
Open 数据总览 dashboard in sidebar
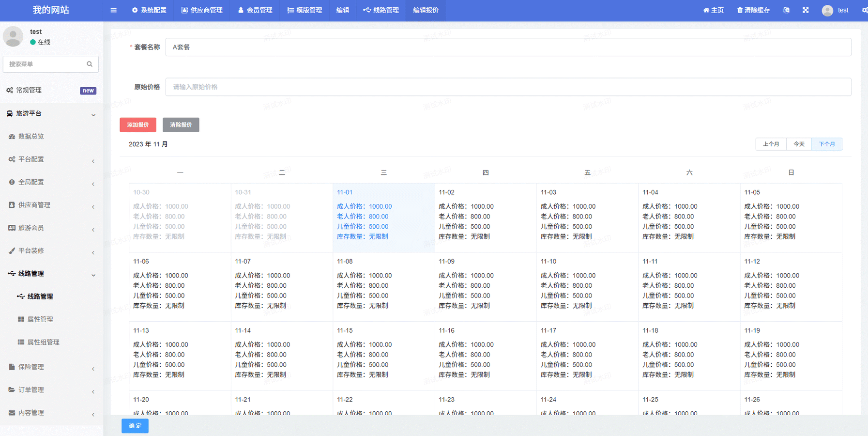pos(31,137)
